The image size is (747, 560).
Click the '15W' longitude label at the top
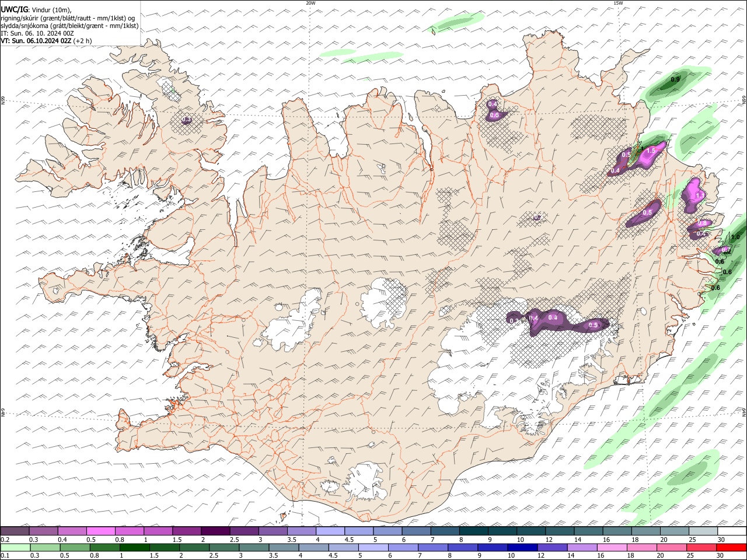(x=618, y=3)
